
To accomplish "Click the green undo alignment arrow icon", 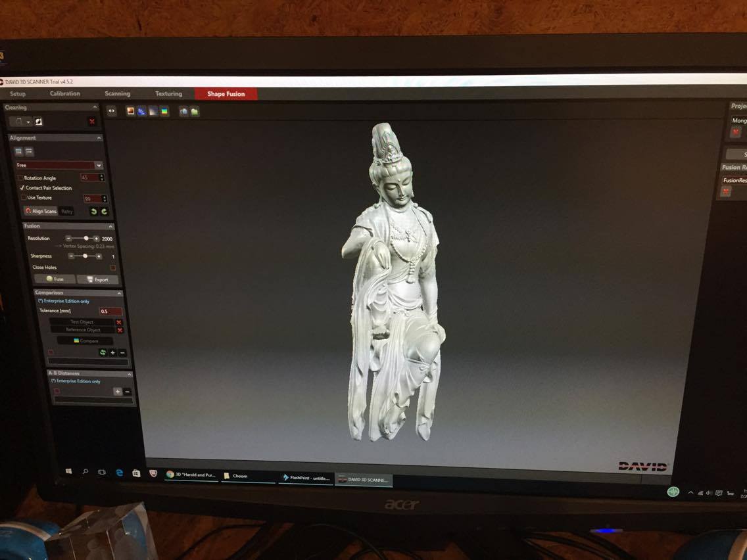I will [93, 212].
